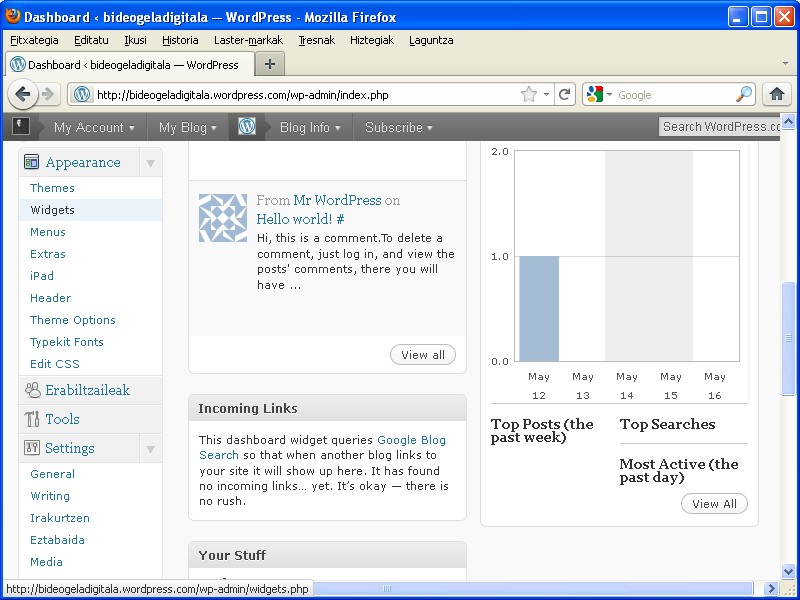Screen dimensions: 800x600
Task: Click the Mr WordPress commenter avatar
Action: (222, 218)
